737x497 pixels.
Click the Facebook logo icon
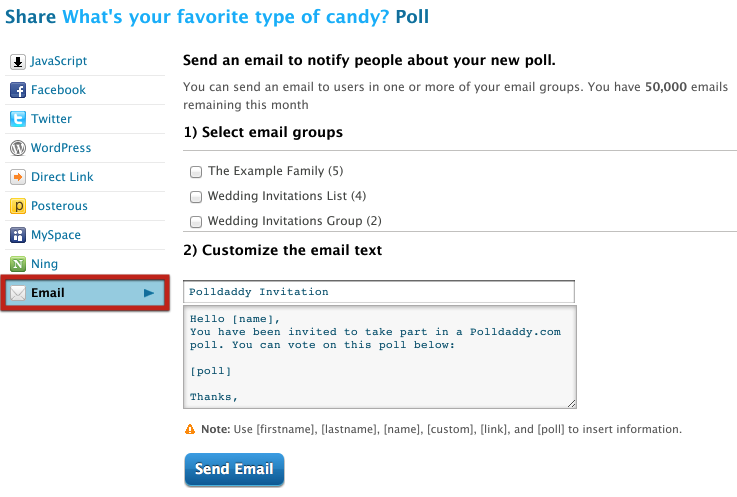18,90
